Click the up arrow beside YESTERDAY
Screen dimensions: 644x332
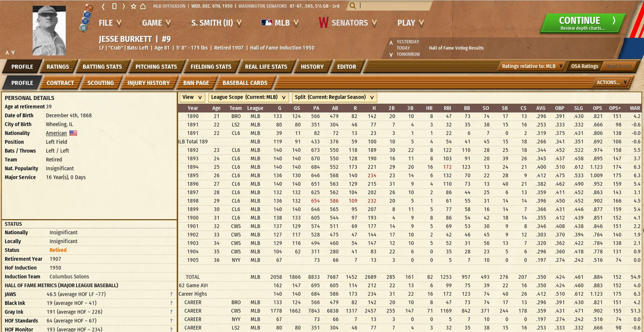(x=391, y=42)
